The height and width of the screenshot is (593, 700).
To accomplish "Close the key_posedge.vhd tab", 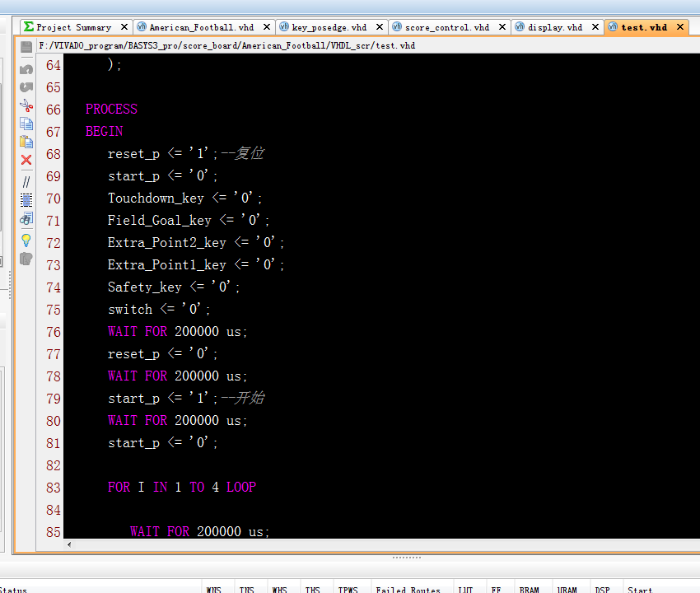I will (380, 27).
